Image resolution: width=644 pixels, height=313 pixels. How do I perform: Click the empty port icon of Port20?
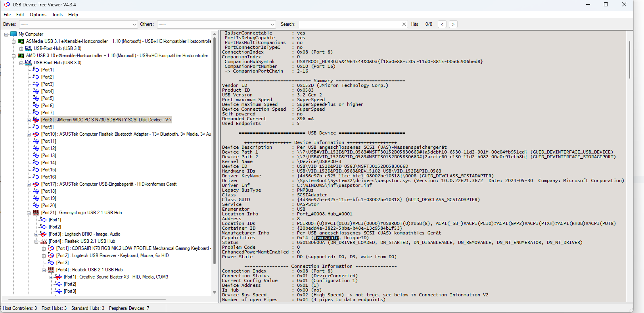coord(36,205)
